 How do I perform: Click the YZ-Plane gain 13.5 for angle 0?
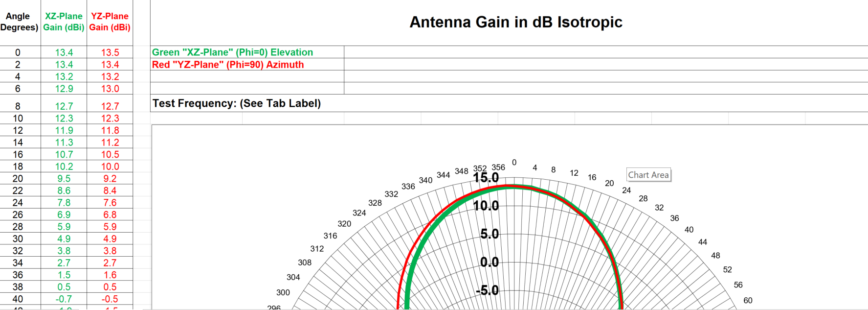tap(110, 52)
